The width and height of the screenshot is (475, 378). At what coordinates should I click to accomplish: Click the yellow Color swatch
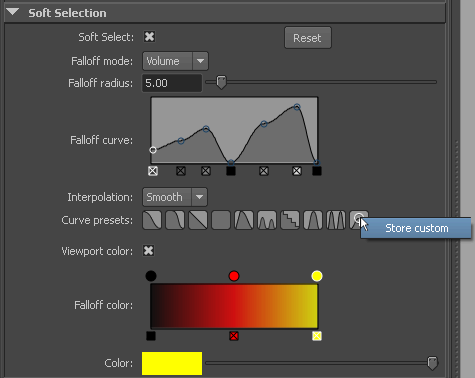pyautogui.click(x=172, y=363)
